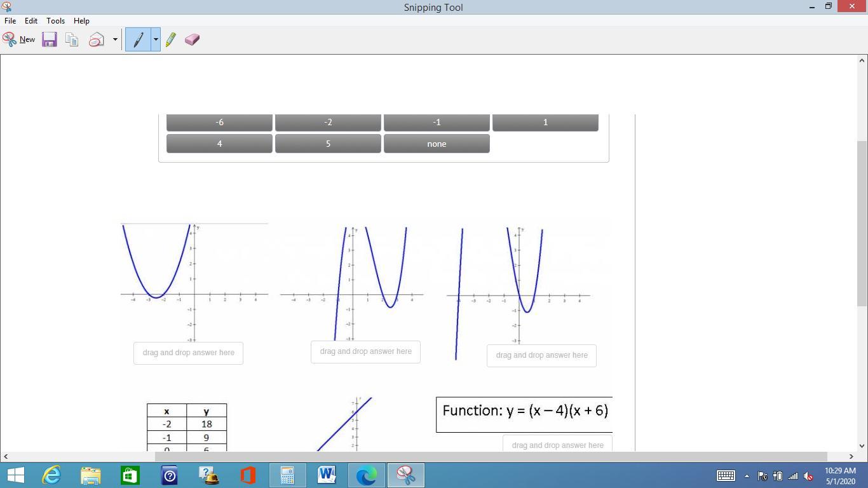868x488 pixels.
Task: Open File Explorer from the taskbar
Action: tap(91, 475)
